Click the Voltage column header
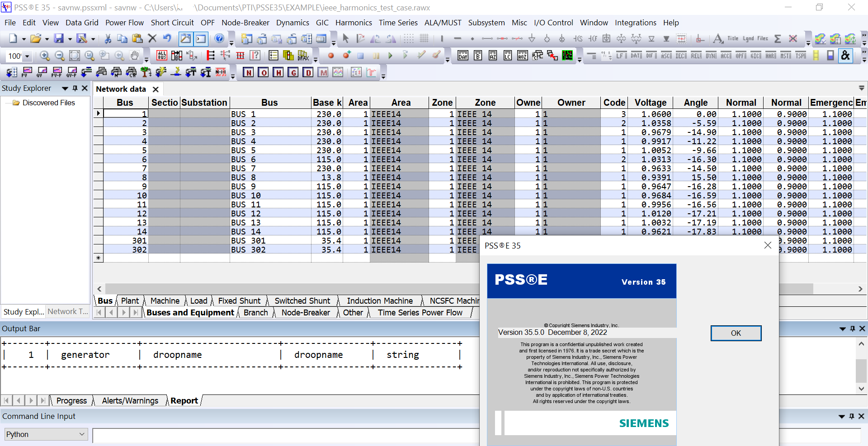The image size is (868, 446). (x=650, y=103)
